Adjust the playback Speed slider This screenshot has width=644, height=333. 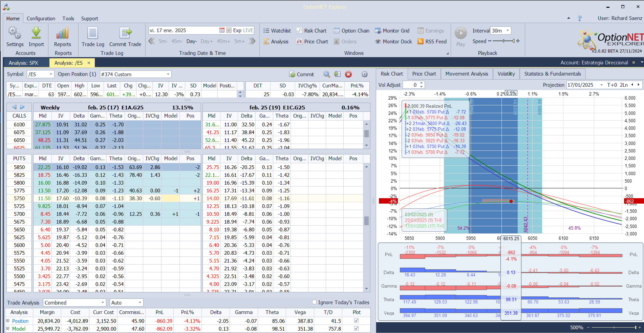tap(504, 41)
